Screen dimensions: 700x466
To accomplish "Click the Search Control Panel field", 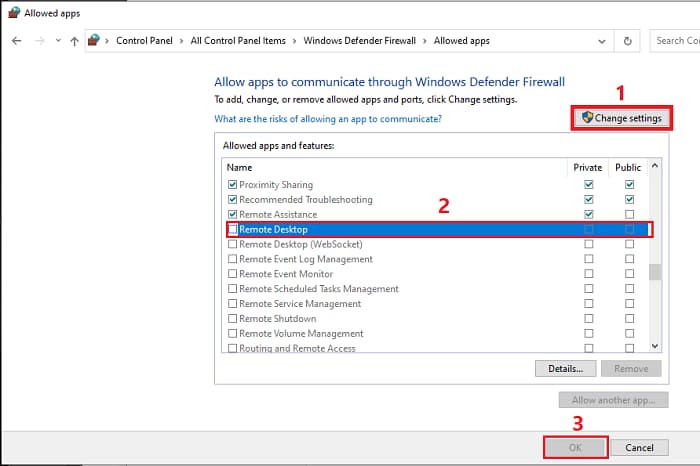I will coord(675,41).
